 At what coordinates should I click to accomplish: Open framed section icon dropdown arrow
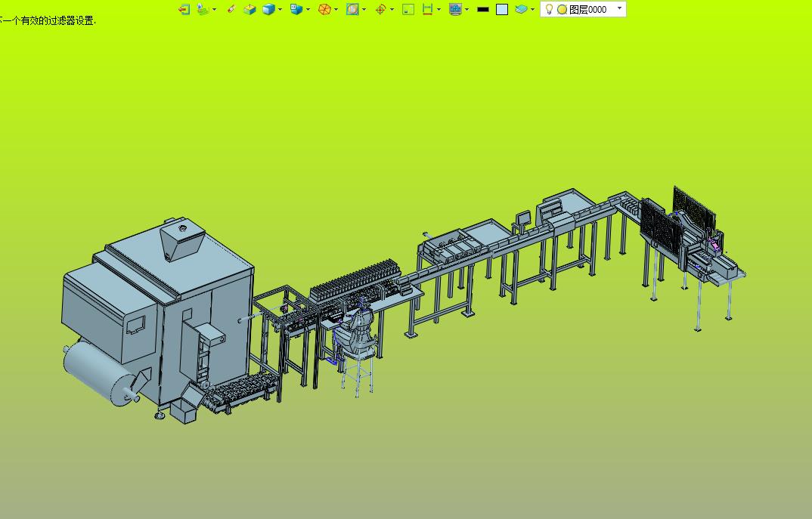point(364,9)
